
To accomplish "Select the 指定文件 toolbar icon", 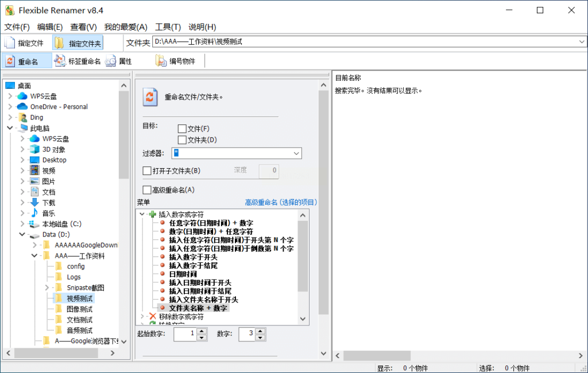I will [10, 43].
